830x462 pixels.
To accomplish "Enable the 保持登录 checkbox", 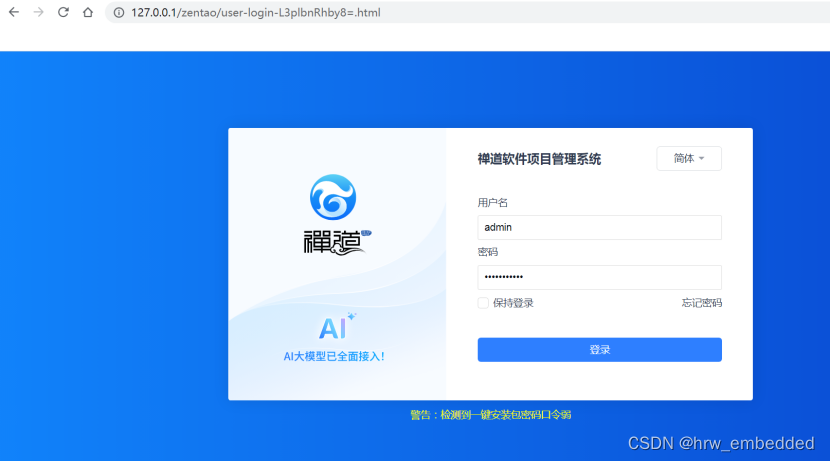I will [483, 303].
